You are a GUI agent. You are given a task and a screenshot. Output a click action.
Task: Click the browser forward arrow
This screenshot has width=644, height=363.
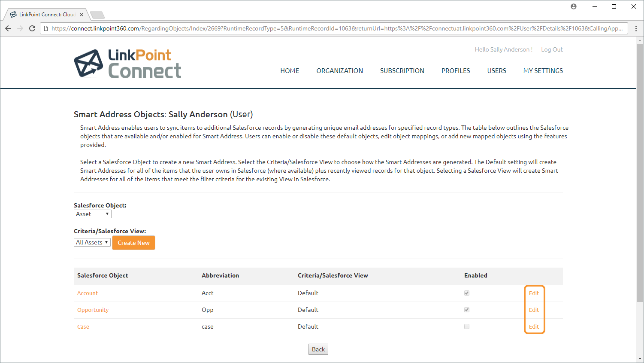coord(20,28)
